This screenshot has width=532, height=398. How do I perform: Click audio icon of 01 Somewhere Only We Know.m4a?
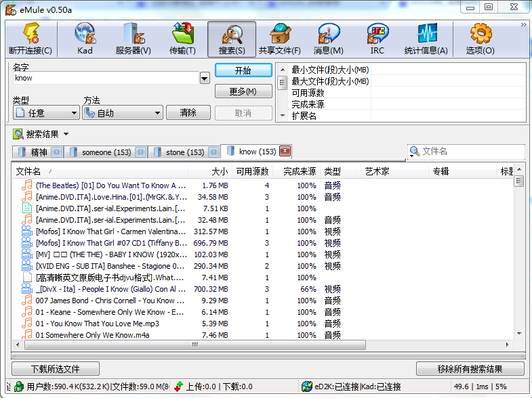click(x=27, y=334)
